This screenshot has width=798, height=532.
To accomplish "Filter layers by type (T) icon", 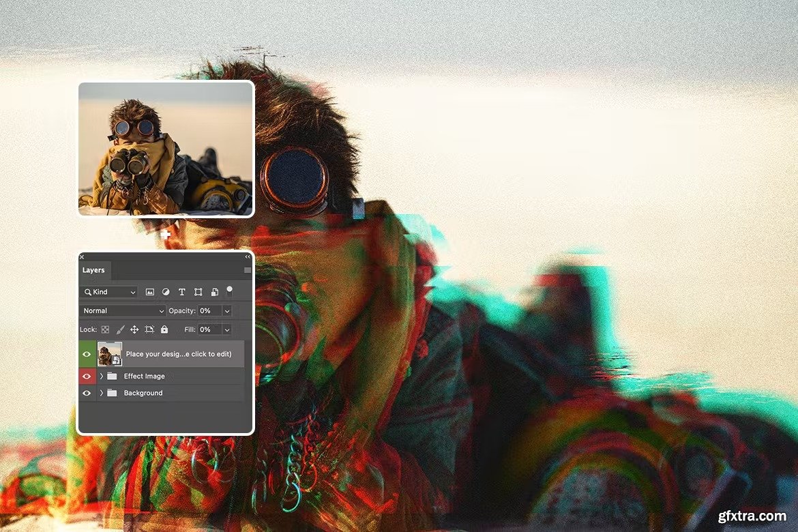I will coord(182,292).
